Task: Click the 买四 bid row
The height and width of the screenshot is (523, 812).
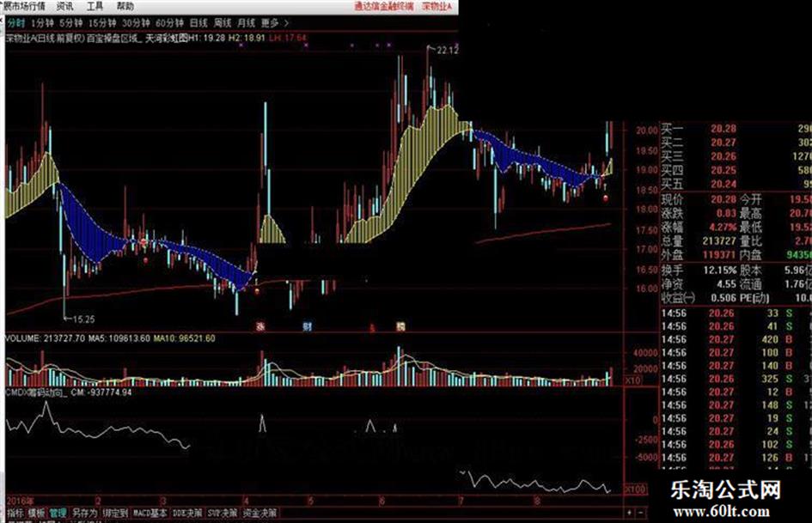Action: click(x=736, y=170)
